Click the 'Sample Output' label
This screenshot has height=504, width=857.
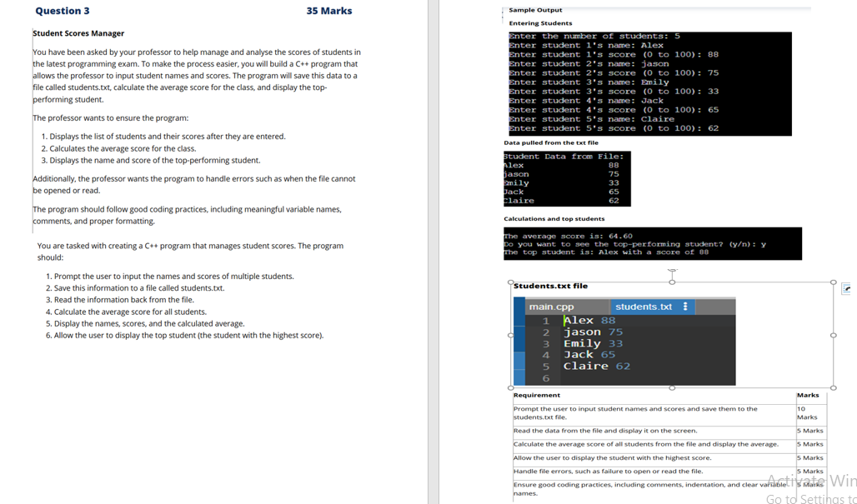pos(535,10)
